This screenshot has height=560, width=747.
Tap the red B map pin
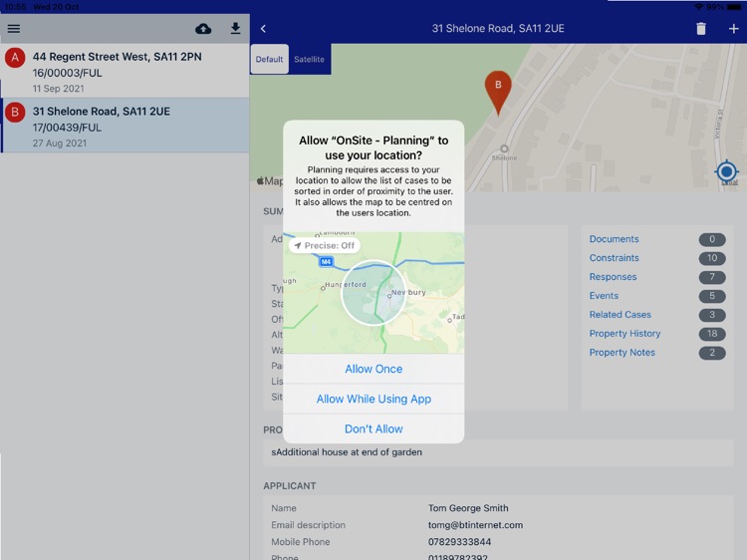(x=498, y=93)
